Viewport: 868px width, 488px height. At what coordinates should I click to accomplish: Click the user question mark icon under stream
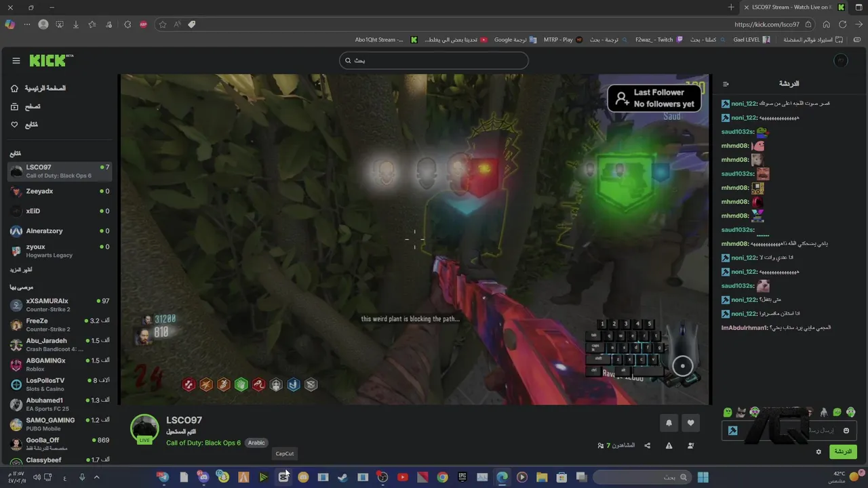click(690, 445)
